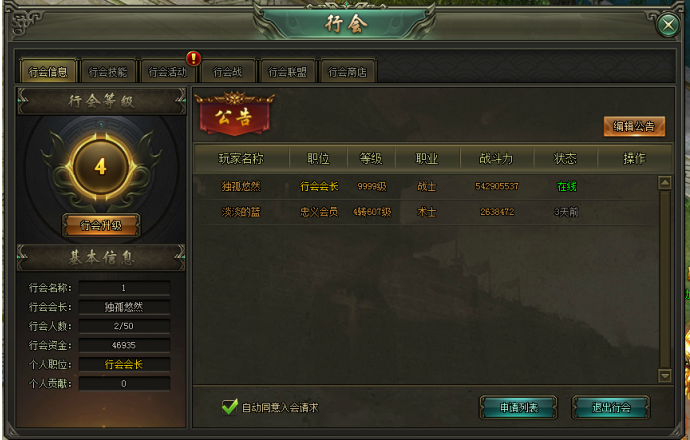690x440 pixels.
Task: Click the level 4 guild emblem
Action: 101,167
